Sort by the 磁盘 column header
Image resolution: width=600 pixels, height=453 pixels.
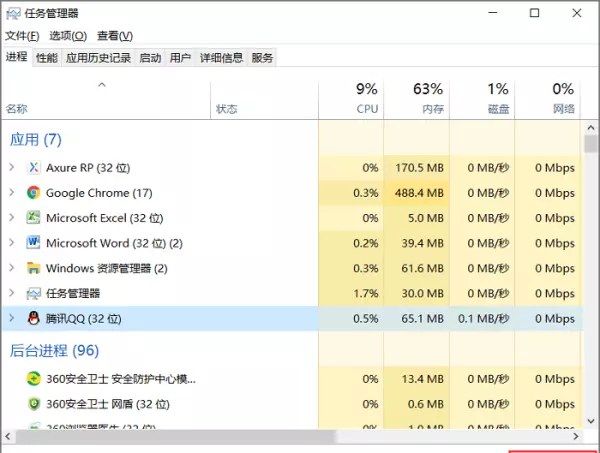tap(482, 100)
